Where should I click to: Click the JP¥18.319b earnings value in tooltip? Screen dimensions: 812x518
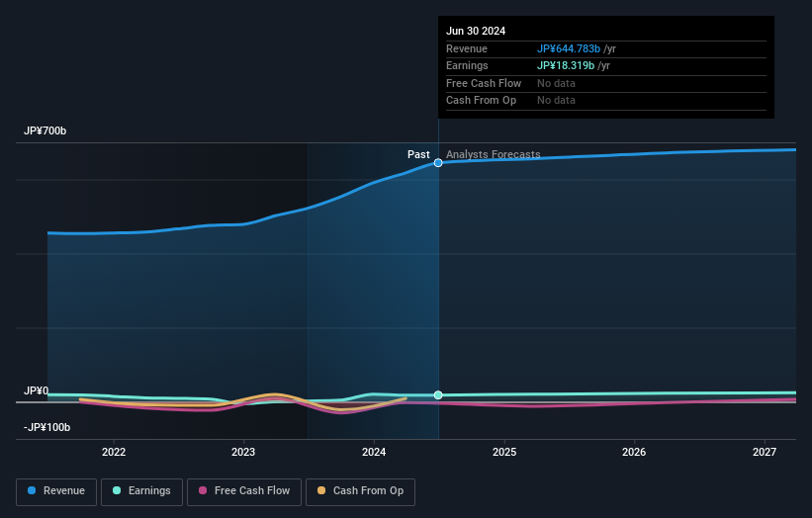point(566,65)
